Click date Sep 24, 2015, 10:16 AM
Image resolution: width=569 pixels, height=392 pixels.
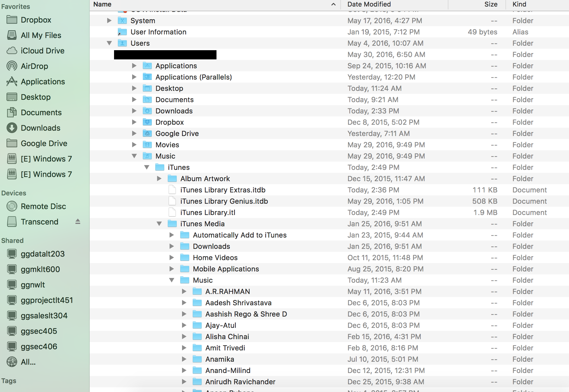tap(387, 66)
